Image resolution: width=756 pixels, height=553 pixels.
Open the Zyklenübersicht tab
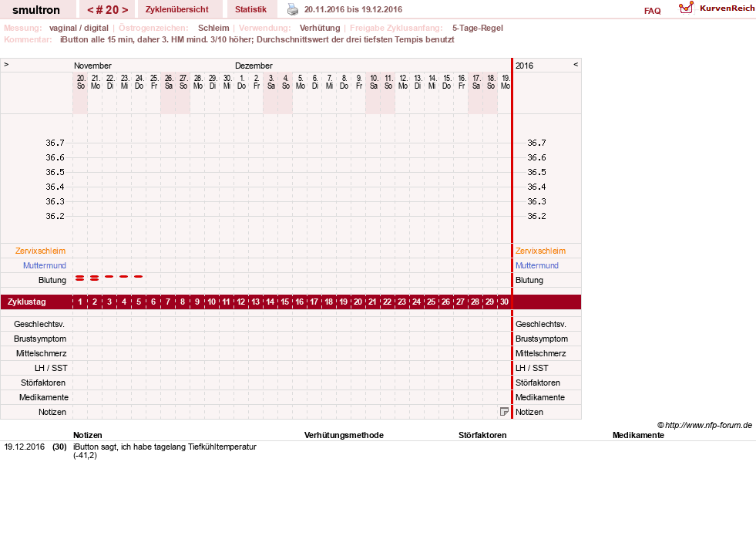point(177,9)
